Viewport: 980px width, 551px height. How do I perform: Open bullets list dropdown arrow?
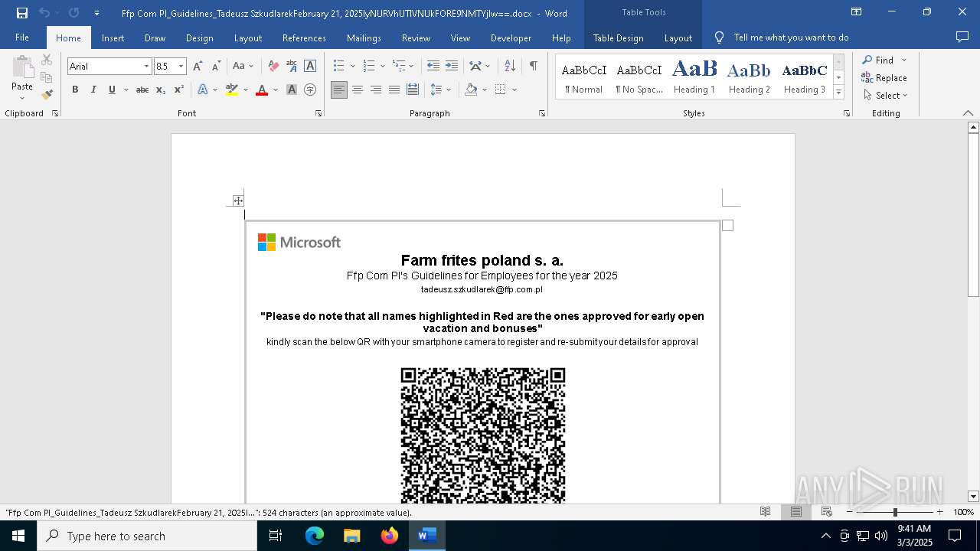tap(352, 67)
